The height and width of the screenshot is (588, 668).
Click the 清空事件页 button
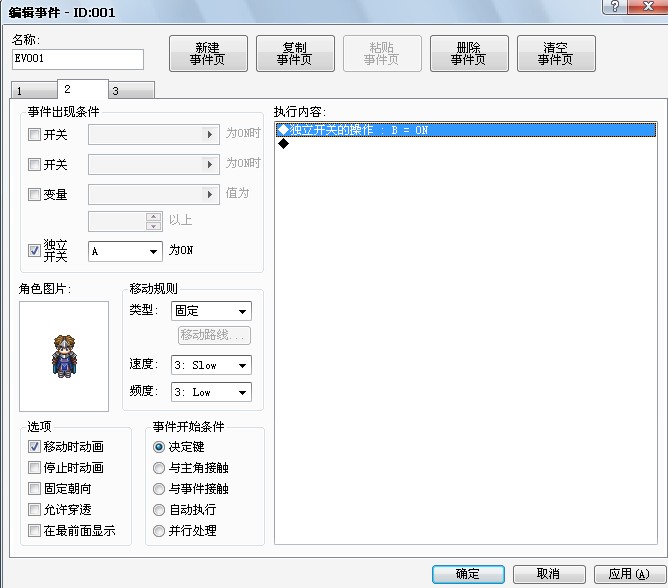point(556,53)
